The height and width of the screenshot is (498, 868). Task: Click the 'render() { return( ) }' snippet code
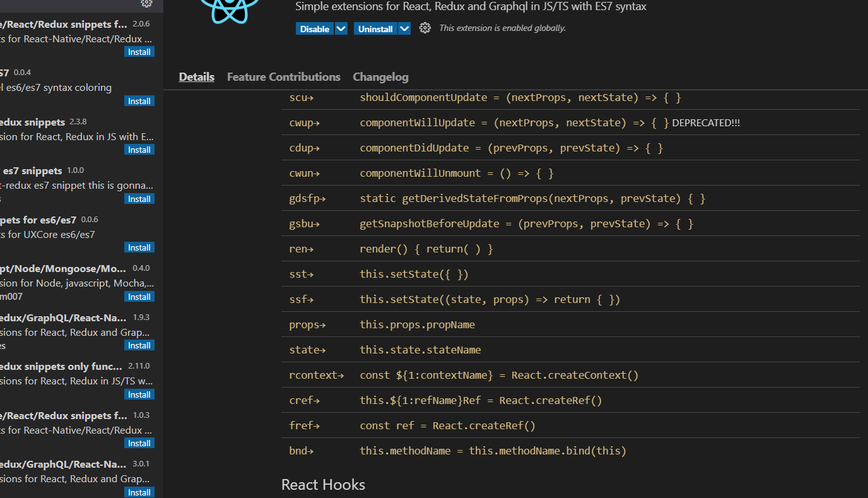(426, 249)
